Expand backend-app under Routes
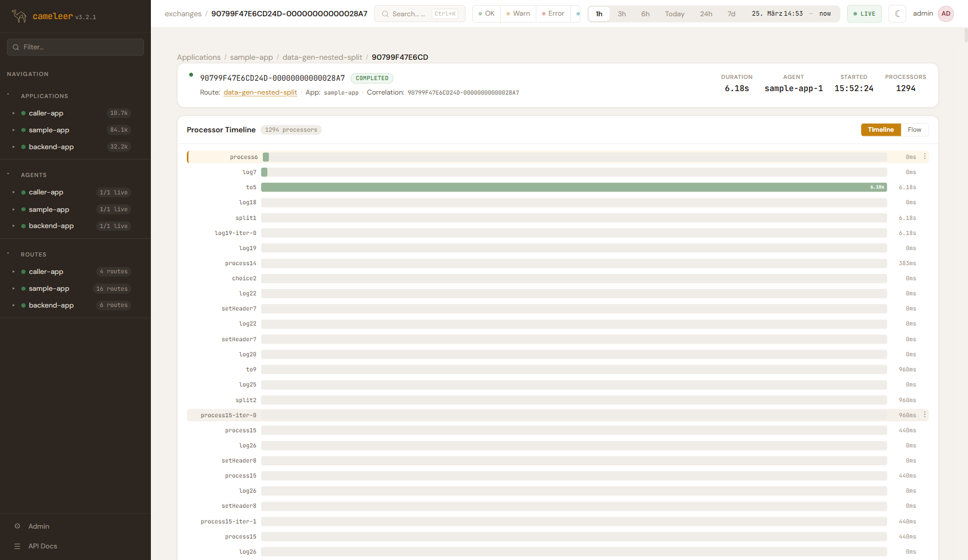968x560 pixels. click(13, 305)
